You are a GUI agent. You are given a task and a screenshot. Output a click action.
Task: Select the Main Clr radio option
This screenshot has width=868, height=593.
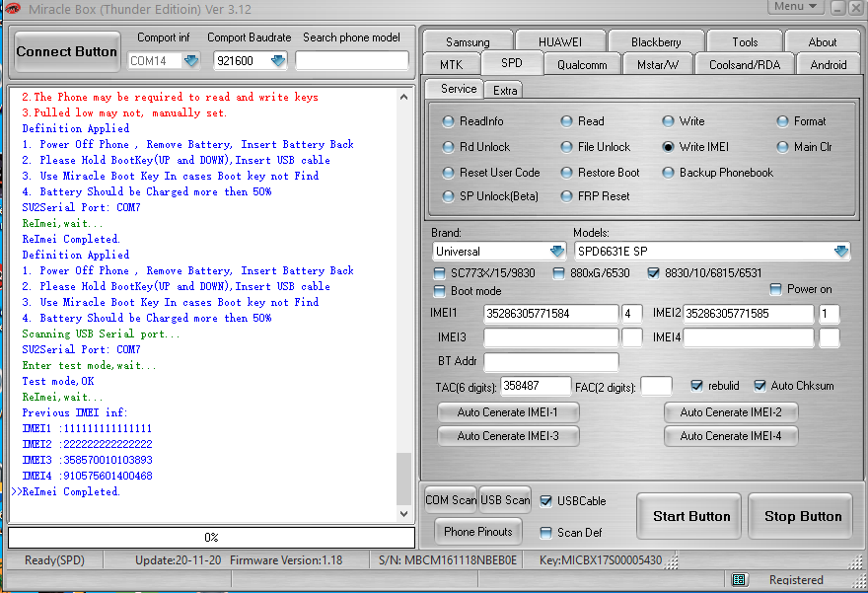point(782,147)
